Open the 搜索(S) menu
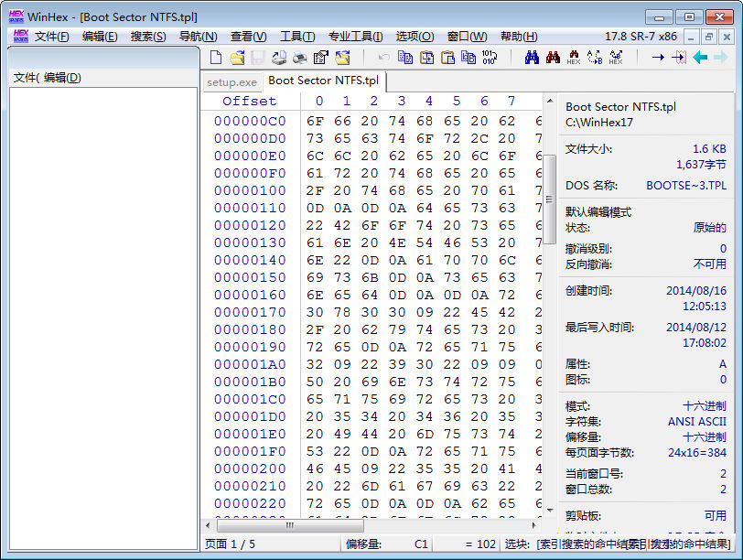 point(148,37)
